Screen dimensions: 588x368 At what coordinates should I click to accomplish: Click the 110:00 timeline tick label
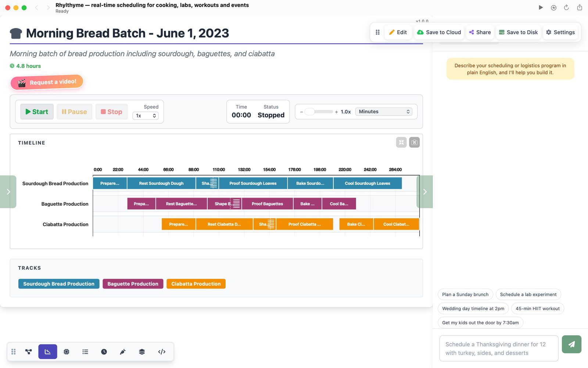(x=219, y=170)
